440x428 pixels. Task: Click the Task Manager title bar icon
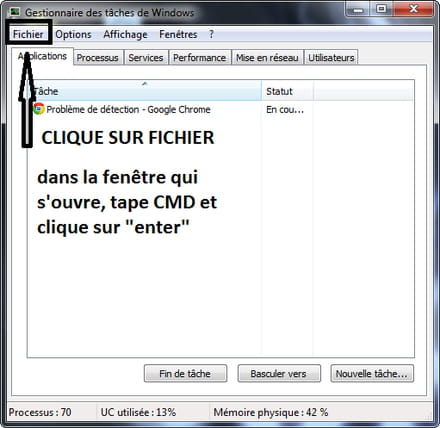click(15, 12)
